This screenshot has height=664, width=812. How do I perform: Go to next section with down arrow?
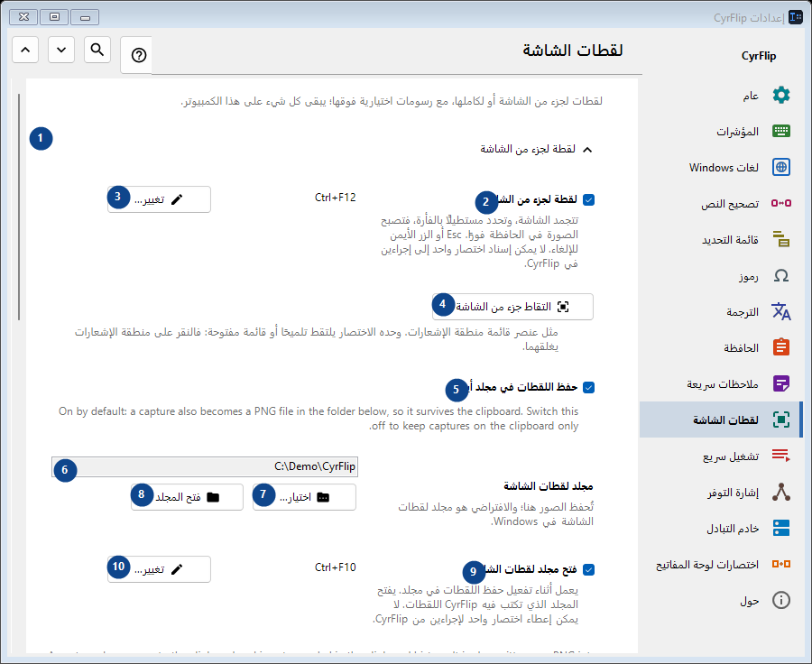(61, 50)
